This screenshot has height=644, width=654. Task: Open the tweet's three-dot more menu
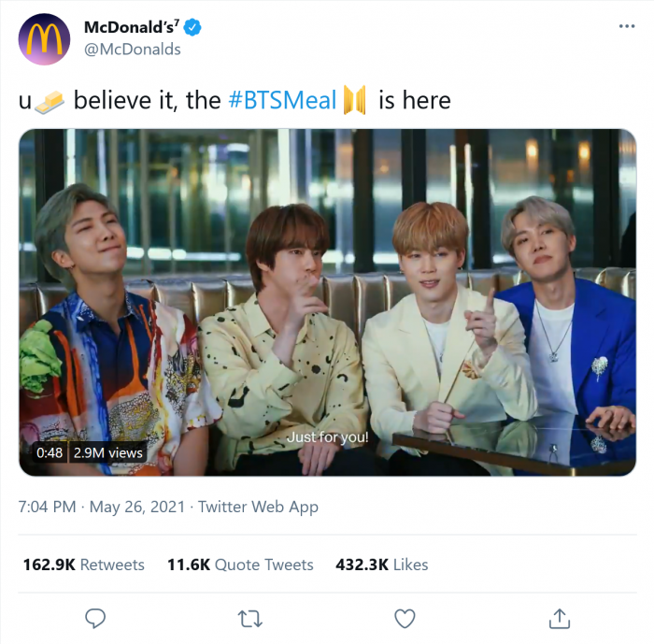click(627, 26)
